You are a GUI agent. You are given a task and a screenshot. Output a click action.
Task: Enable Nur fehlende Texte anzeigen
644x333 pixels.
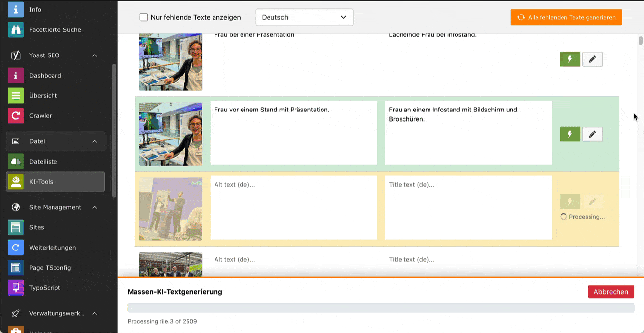143,17
